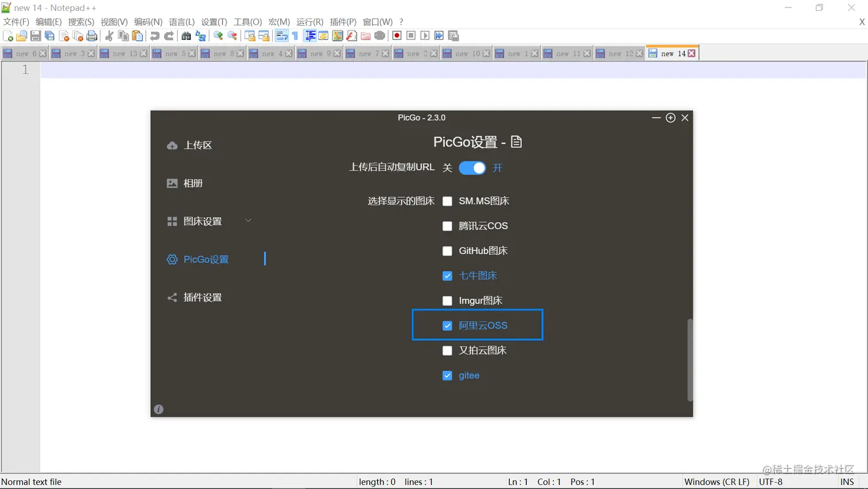This screenshot has height=489, width=868.
Task: Click the Paste clipboard icon
Action: (137, 36)
